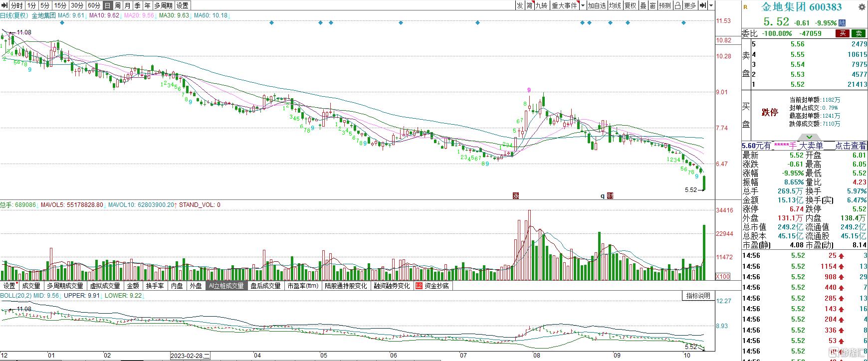Viewport: 868px width, 361px height.
Task: Select the 金额 indicator tab
Action: 133,286
